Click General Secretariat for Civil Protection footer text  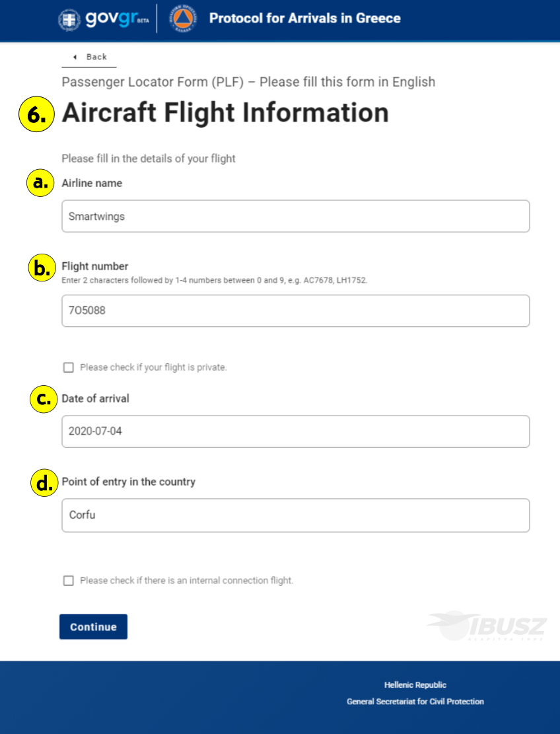415,702
